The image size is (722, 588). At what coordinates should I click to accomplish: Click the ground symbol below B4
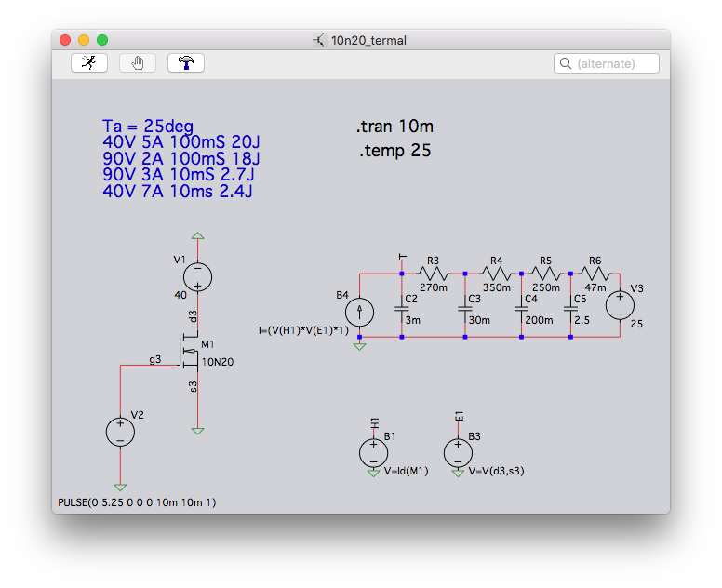coord(360,347)
